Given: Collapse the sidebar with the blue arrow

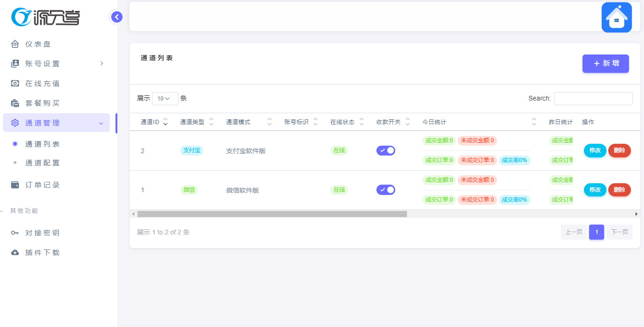Looking at the screenshot, I should [116, 16].
